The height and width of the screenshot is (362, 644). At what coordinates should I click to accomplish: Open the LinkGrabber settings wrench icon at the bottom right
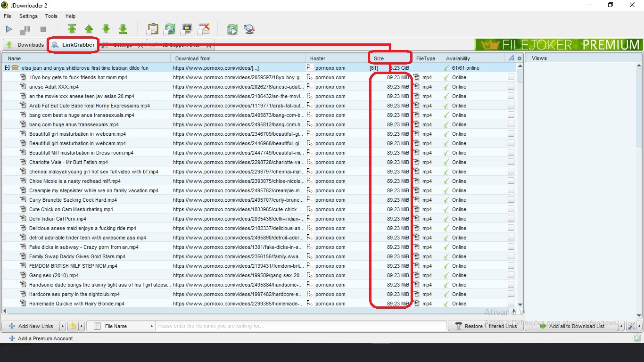click(x=631, y=326)
